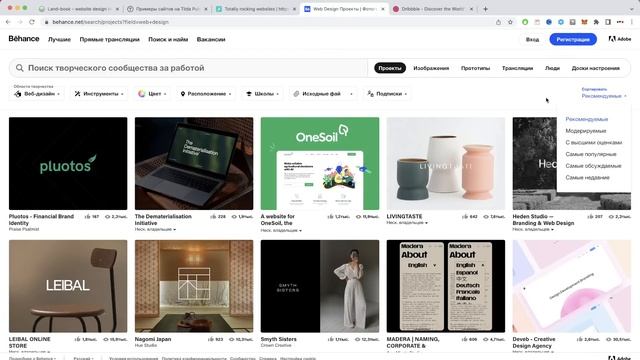Click the MetaMask fox extension icon

[584, 22]
